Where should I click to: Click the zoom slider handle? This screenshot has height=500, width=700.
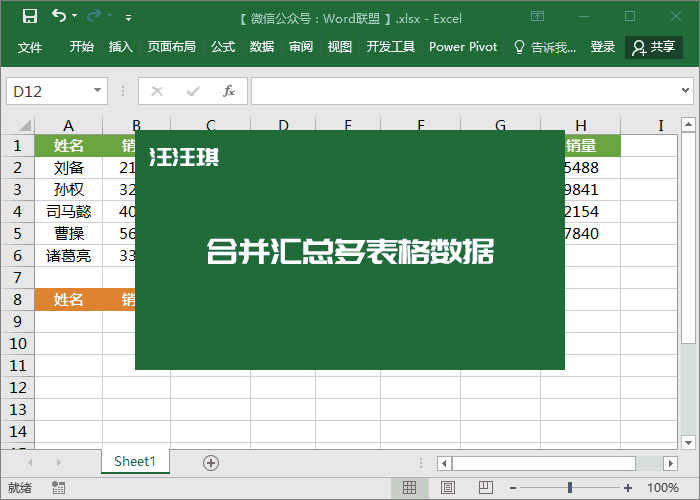tap(570, 488)
